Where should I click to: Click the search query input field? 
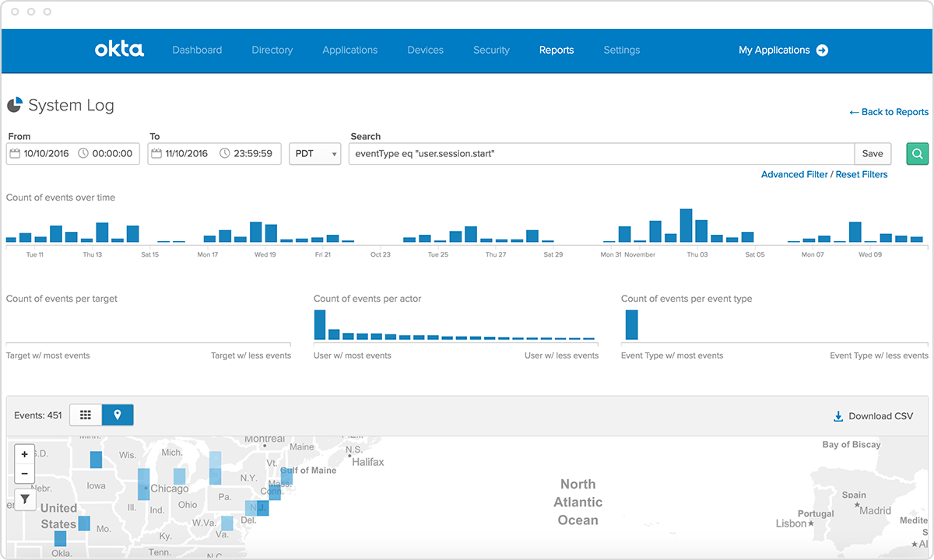[601, 154]
